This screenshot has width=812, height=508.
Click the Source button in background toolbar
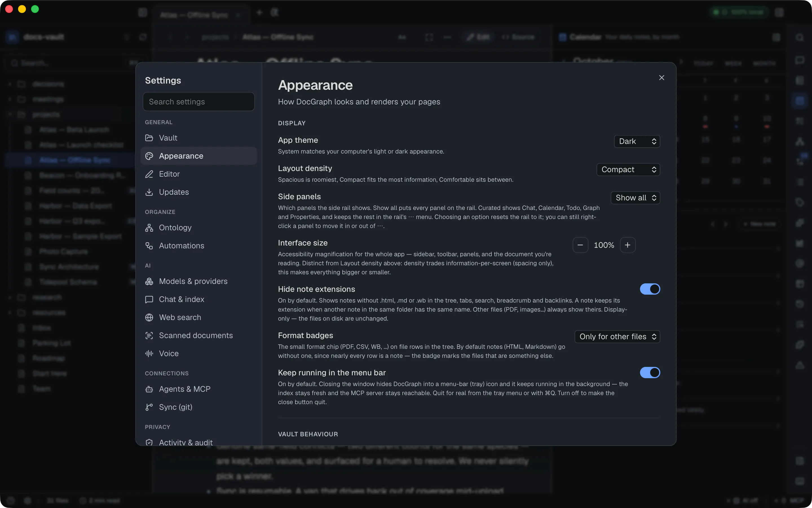[x=518, y=37]
